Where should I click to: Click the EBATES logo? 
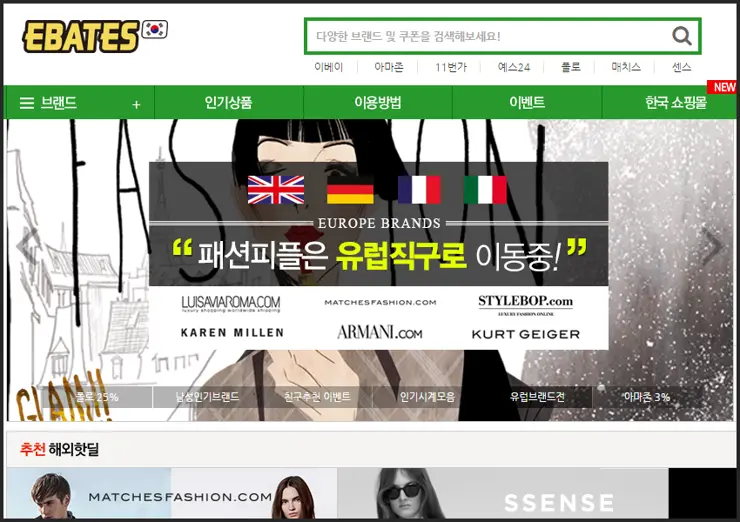pyautogui.click(x=81, y=36)
